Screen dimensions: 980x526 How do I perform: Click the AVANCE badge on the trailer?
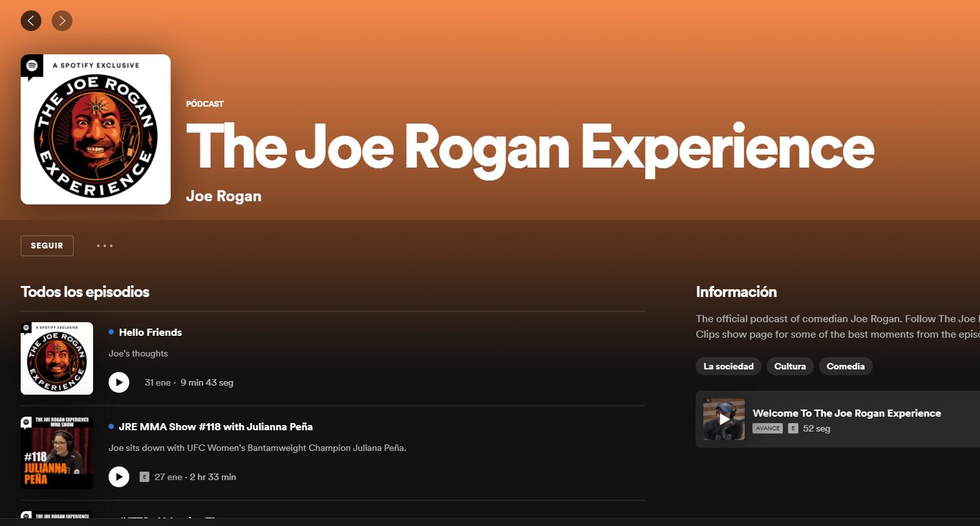coord(767,428)
